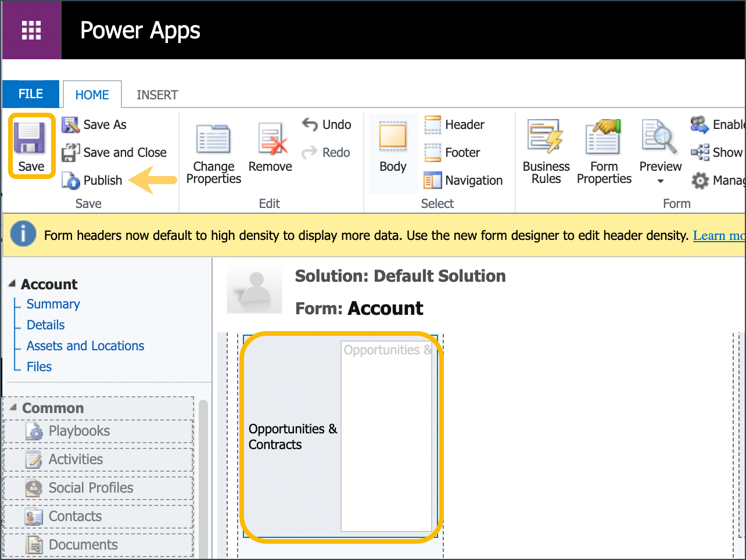
Task: Click the Save floppy disk icon
Action: pos(30,139)
